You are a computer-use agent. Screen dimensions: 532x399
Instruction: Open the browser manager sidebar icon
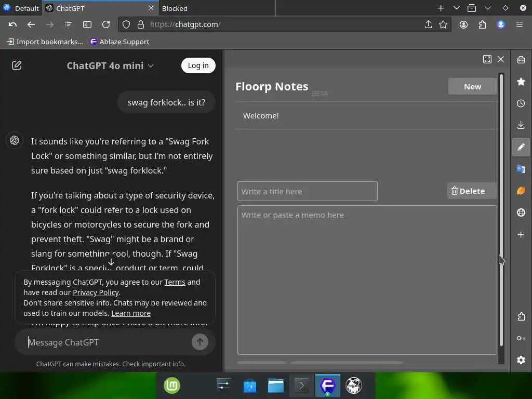(x=521, y=60)
